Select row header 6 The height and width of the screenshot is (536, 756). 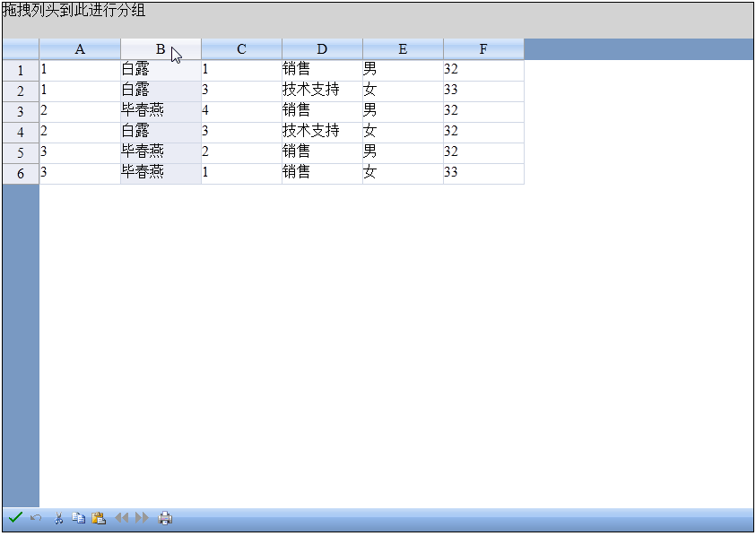[x=21, y=174]
